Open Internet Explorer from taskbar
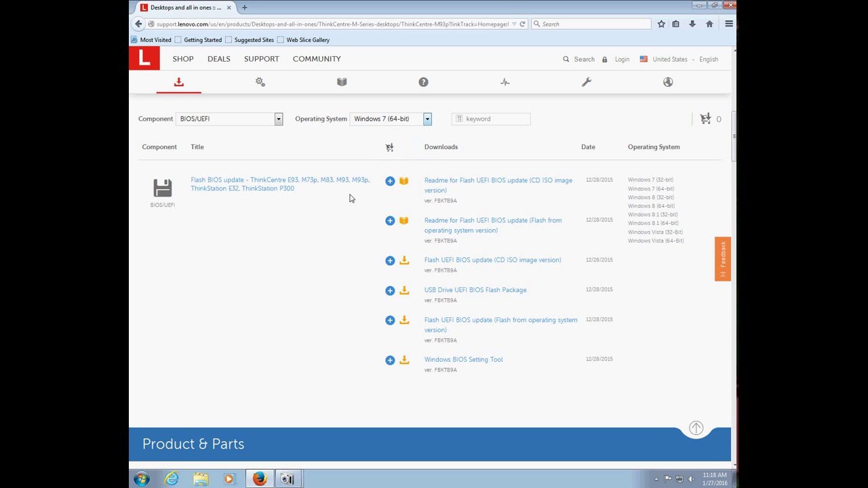The image size is (868, 488). [172, 479]
